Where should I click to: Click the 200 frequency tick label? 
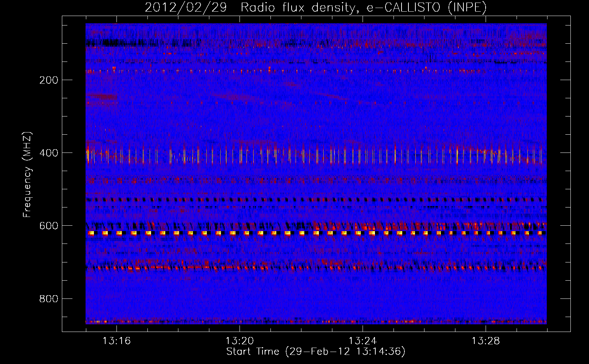coord(49,80)
